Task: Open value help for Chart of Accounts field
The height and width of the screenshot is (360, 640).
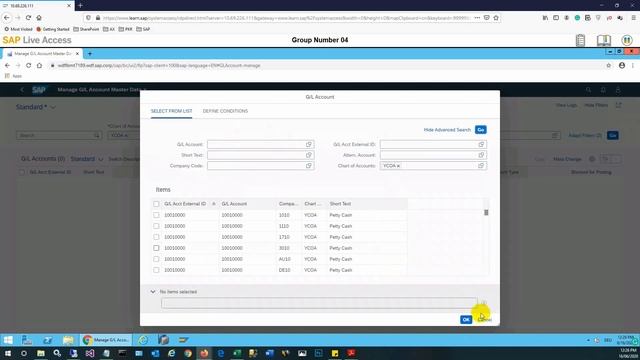Action: (x=481, y=166)
